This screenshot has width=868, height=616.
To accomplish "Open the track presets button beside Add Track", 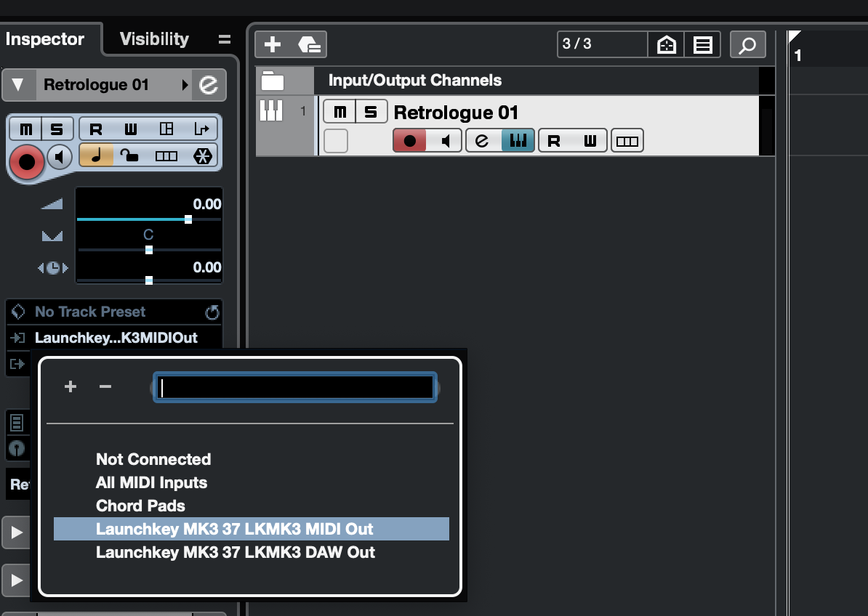I will 309,44.
